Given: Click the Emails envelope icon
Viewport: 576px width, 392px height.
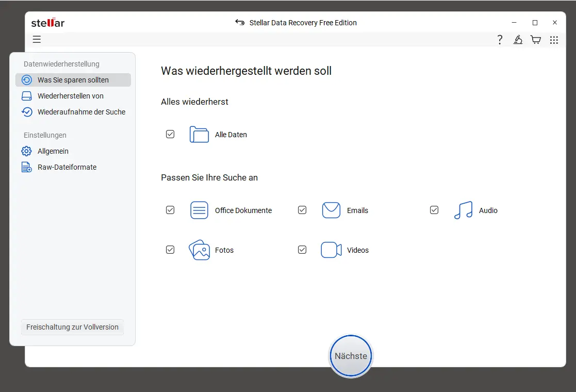Looking at the screenshot, I should coord(331,210).
